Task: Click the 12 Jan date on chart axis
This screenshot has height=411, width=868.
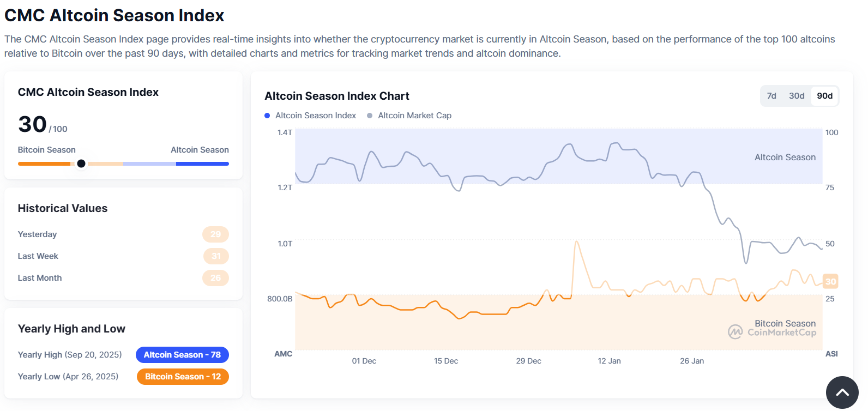Action: (609, 361)
